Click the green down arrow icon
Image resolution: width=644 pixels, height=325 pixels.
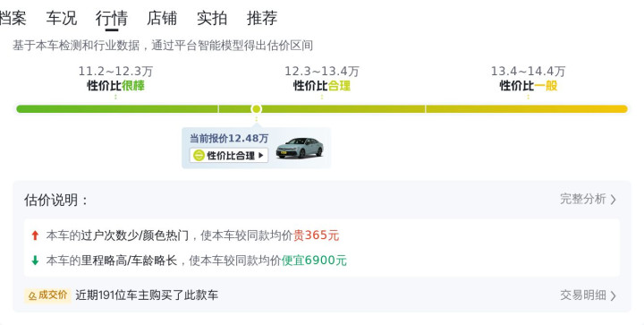(35, 260)
